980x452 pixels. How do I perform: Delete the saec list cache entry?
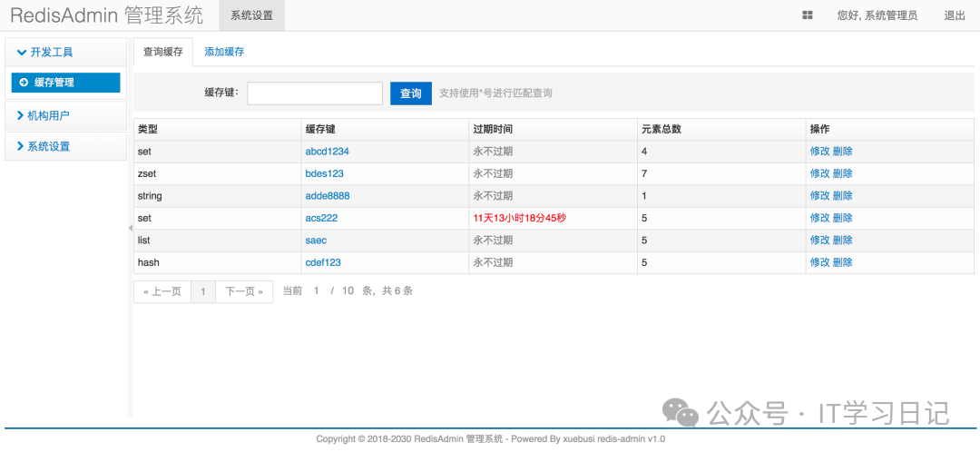842,241
